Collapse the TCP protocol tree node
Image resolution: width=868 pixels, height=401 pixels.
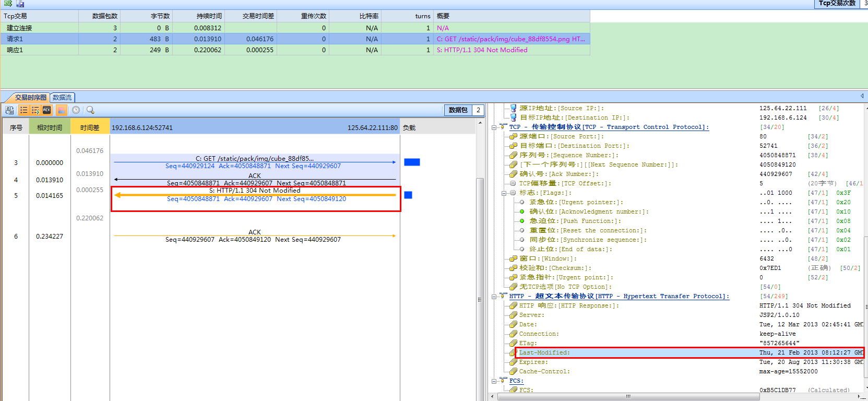pyautogui.click(x=494, y=127)
